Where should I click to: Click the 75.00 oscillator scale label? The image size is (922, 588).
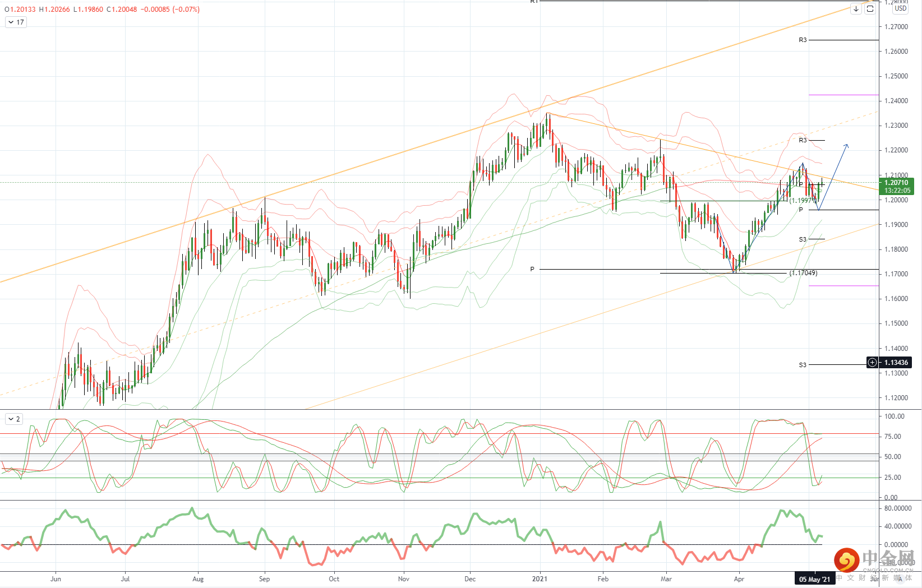(893, 437)
